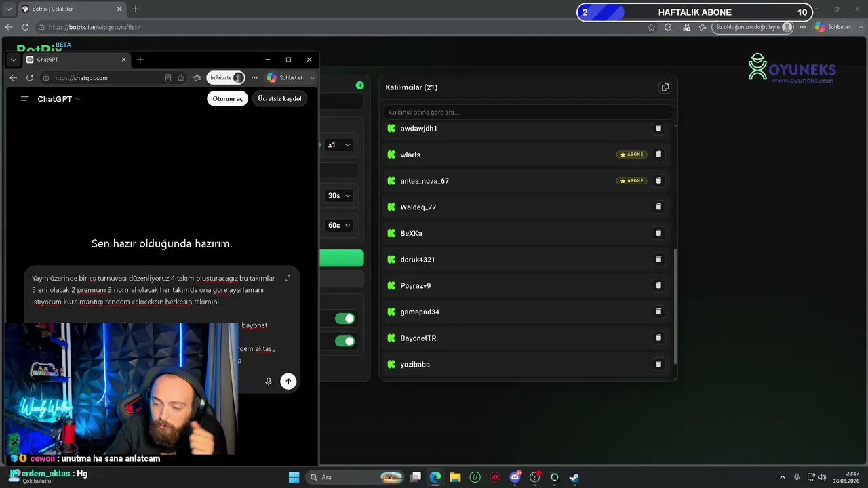This screenshot has width=868, height=488.
Task: Show hidden system tray icons
Action: point(782,477)
